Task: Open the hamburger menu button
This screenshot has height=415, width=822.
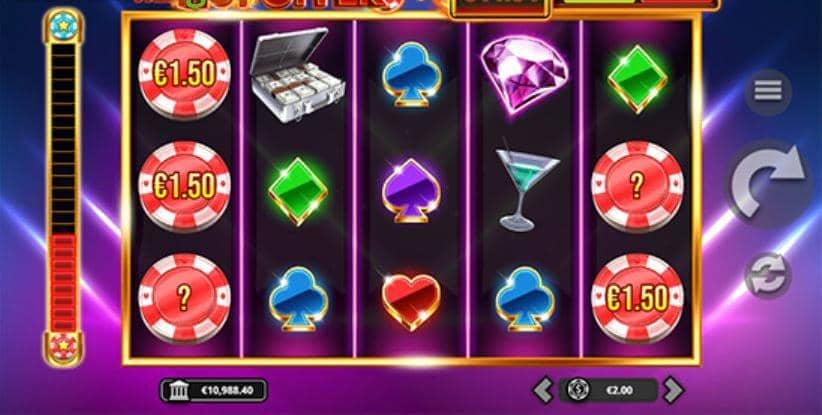Action: (x=768, y=91)
